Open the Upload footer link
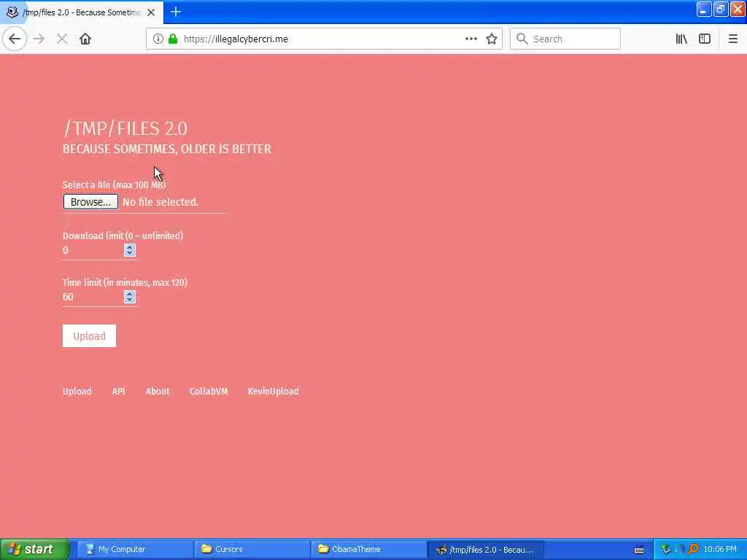This screenshot has width=747, height=560. [77, 392]
